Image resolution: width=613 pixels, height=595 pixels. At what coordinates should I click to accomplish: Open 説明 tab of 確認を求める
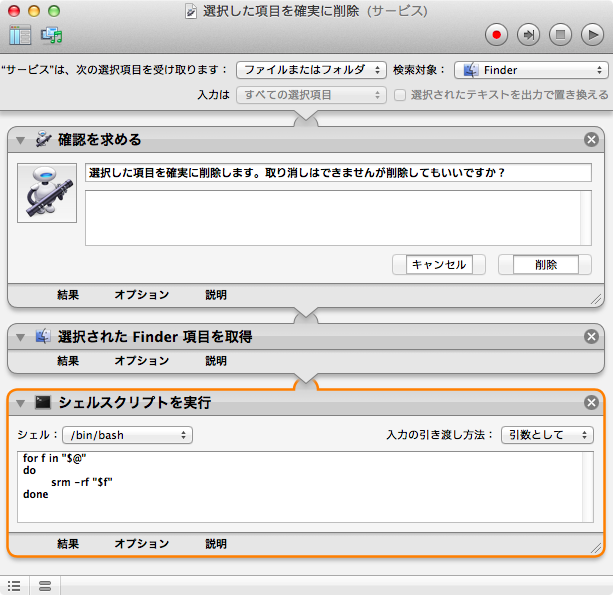tap(216, 295)
